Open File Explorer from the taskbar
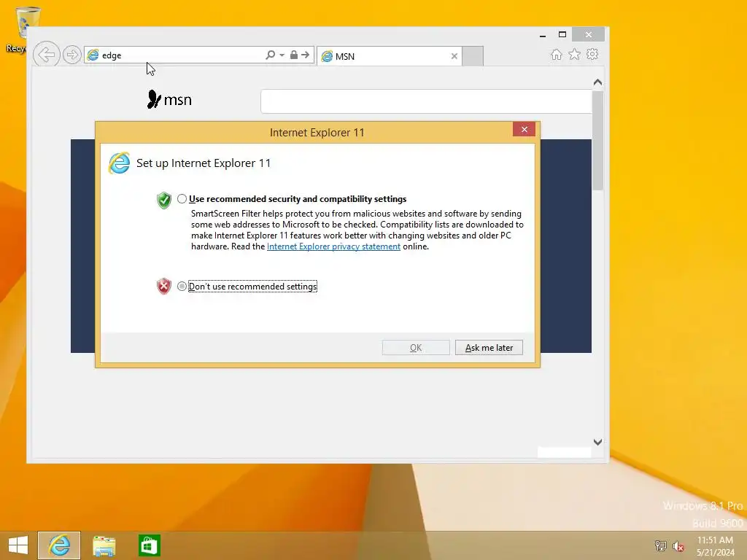Image resolution: width=747 pixels, height=560 pixels. (104, 545)
